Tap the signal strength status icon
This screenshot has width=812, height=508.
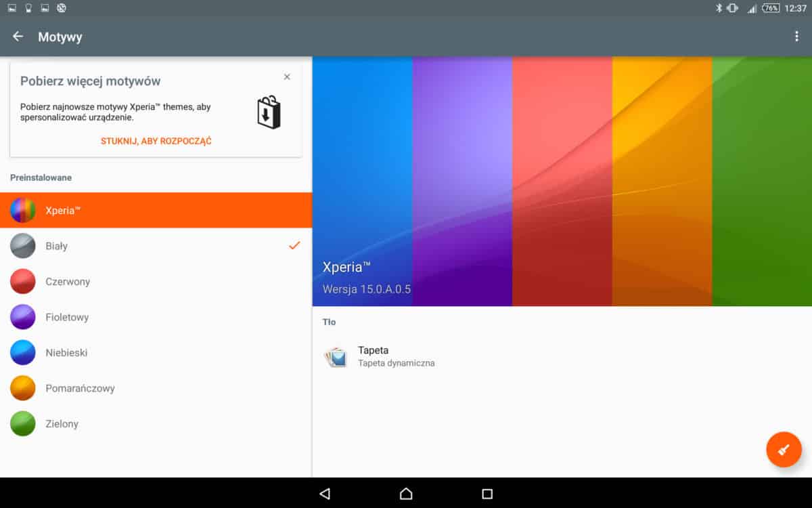coord(751,8)
